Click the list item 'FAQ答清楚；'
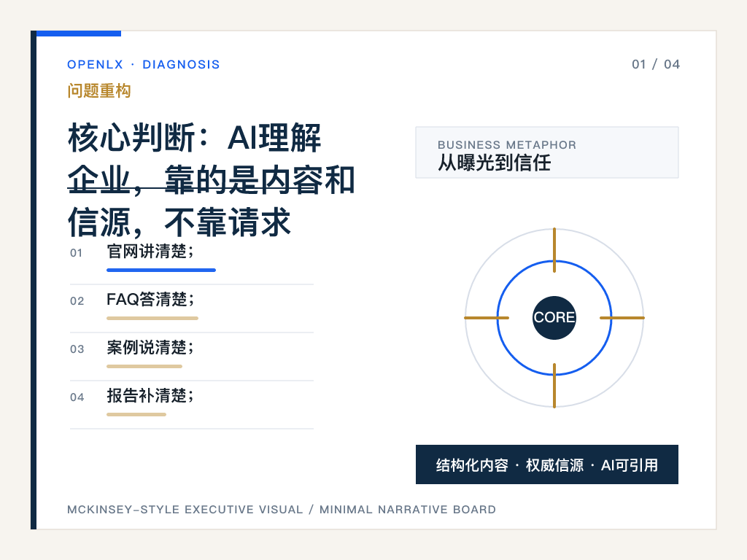The width and height of the screenshot is (747, 560). click(150, 300)
